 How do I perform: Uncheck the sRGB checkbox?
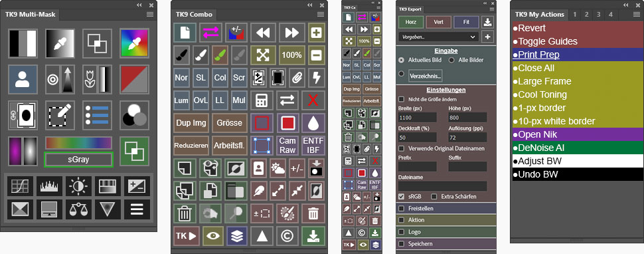coord(401,196)
